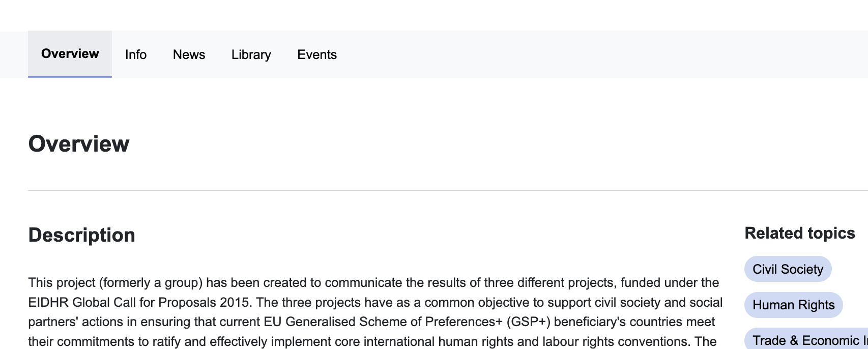View the Events tab

[x=317, y=54]
